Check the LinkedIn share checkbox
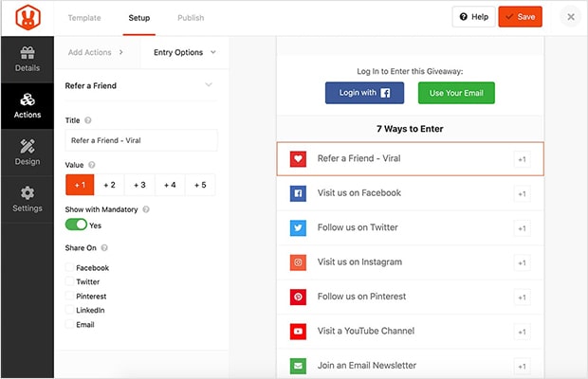 pyautogui.click(x=69, y=310)
